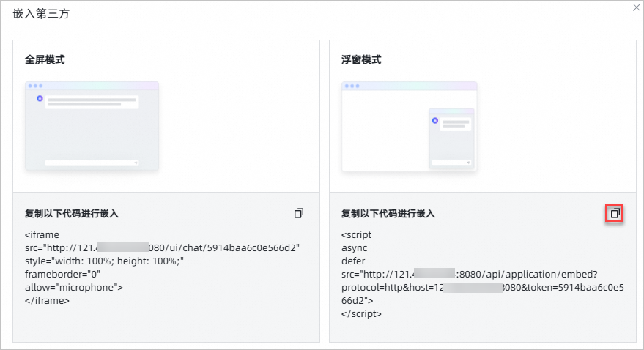
Task: Click the iframe src URL line
Action: (162, 247)
